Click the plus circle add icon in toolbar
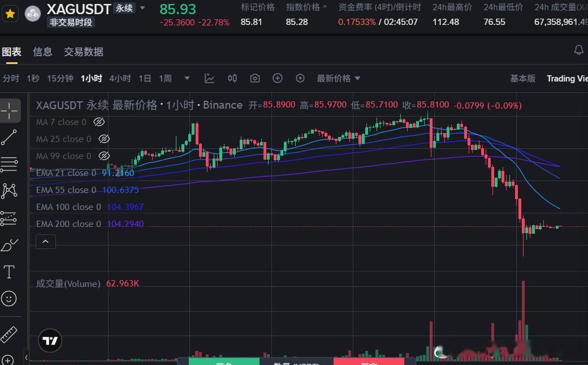The width and height of the screenshot is (588, 365). (x=278, y=78)
